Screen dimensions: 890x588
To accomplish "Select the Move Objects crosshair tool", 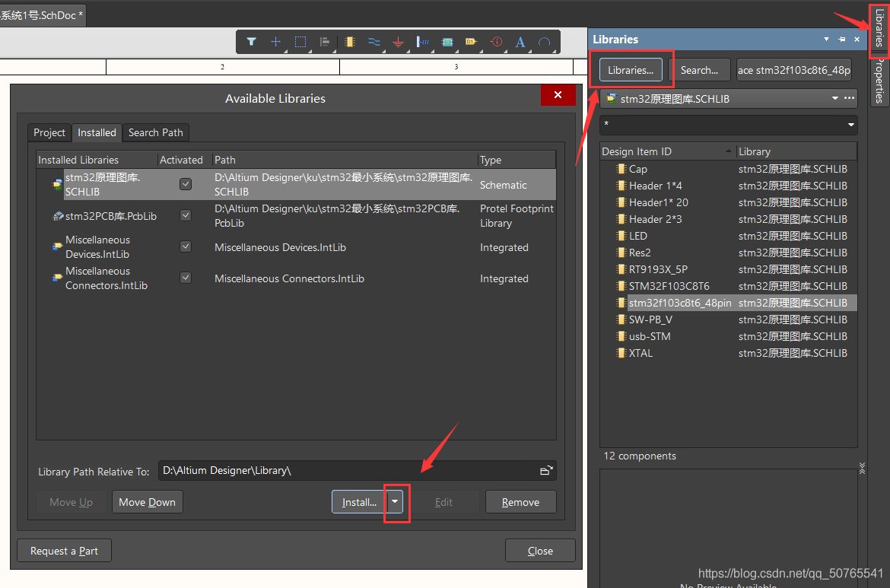I will coord(276,41).
